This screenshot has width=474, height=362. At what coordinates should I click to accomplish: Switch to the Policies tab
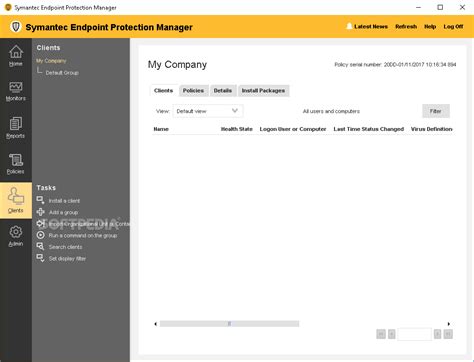click(193, 90)
